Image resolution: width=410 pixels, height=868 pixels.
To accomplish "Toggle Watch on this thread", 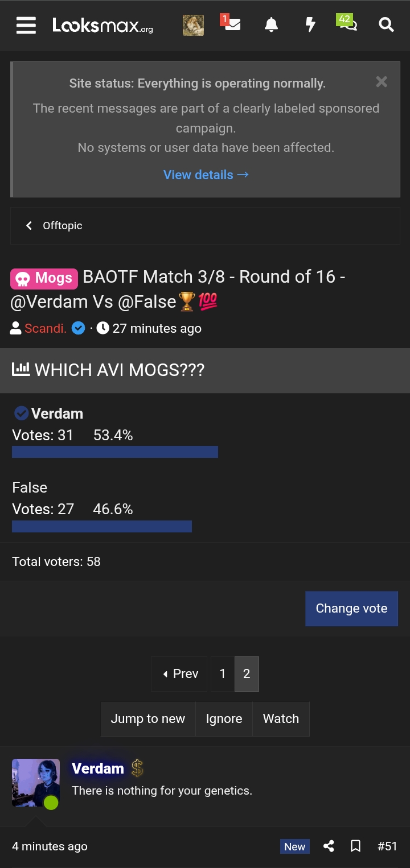I will 281,719.
